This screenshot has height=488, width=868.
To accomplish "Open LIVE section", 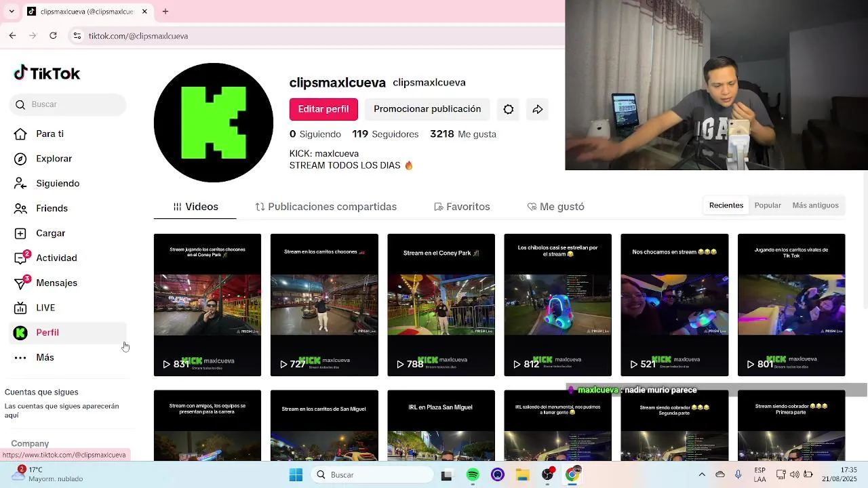I will click(x=35, y=308).
